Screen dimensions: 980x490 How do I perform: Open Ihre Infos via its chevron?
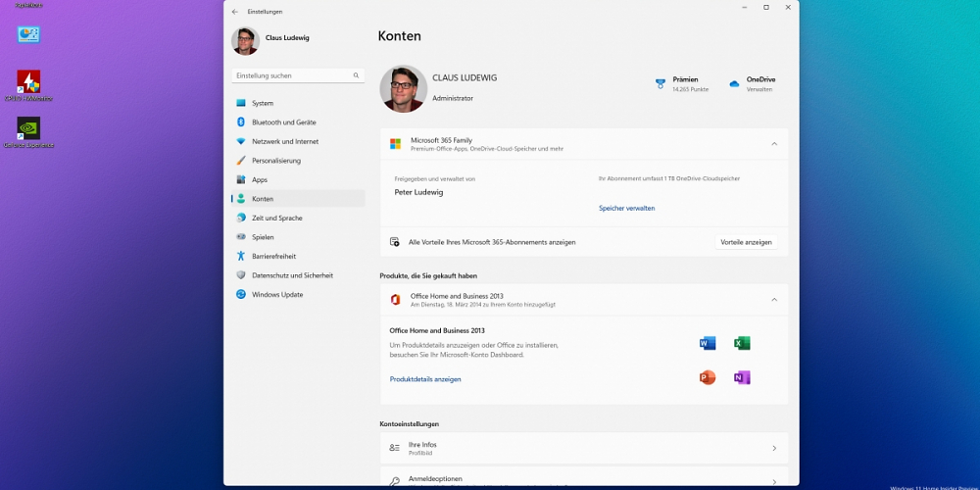click(774, 448)
